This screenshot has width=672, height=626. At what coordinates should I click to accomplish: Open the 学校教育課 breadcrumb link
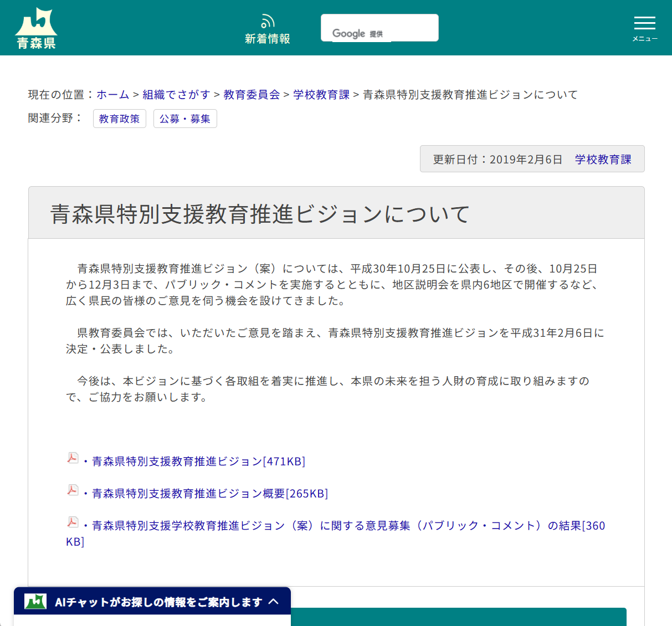[x=321, y=95]
